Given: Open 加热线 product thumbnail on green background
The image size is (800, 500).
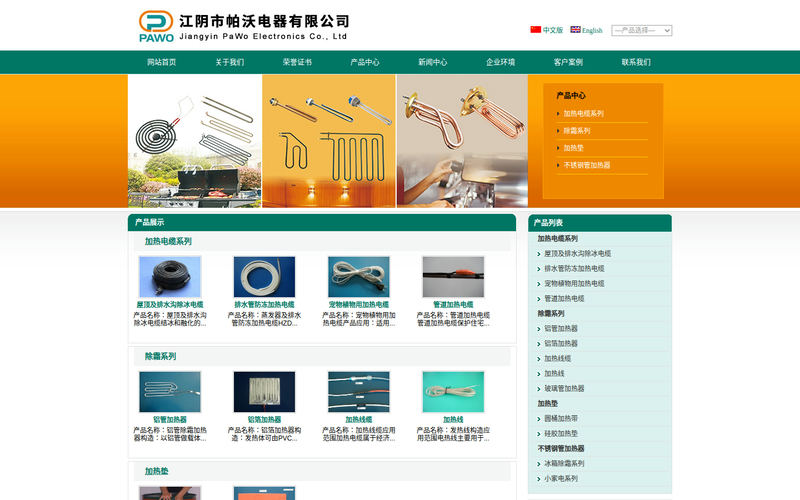Looking at the screenshot, I should point(453,392).
